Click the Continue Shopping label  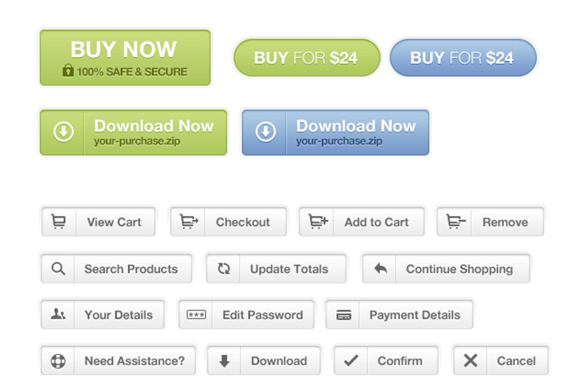[460, 269]
